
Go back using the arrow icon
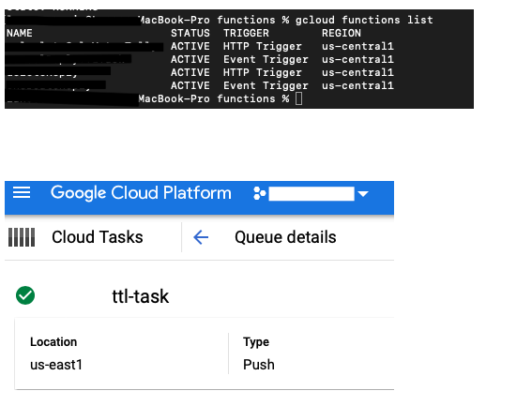coord(201,237)
